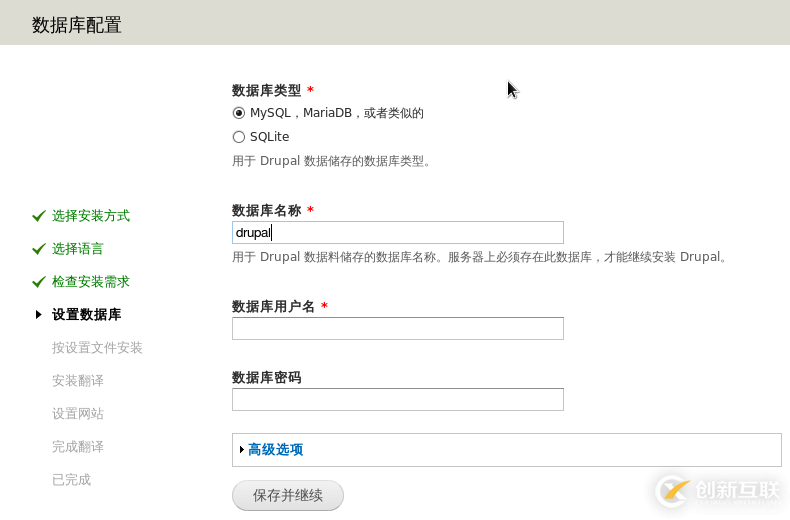Open the 高级选项 link

(x=275, y=449)
